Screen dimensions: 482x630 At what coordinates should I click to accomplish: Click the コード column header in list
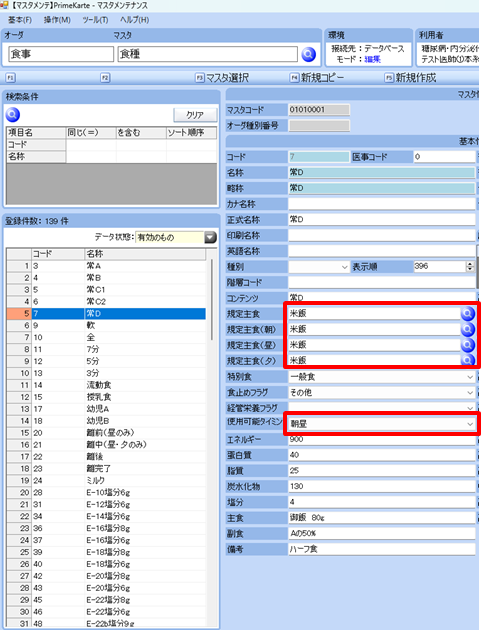tap(58, 254)
